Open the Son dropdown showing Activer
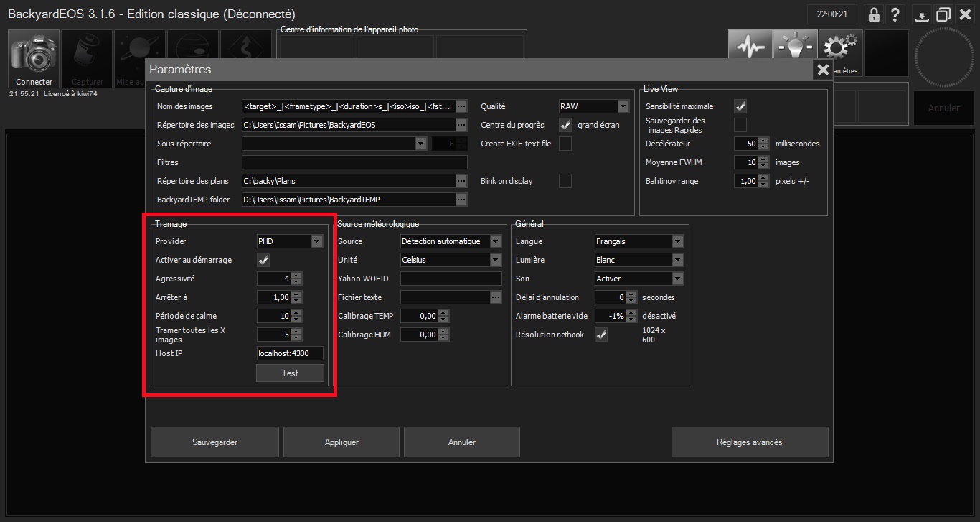 tap(678, 279)
